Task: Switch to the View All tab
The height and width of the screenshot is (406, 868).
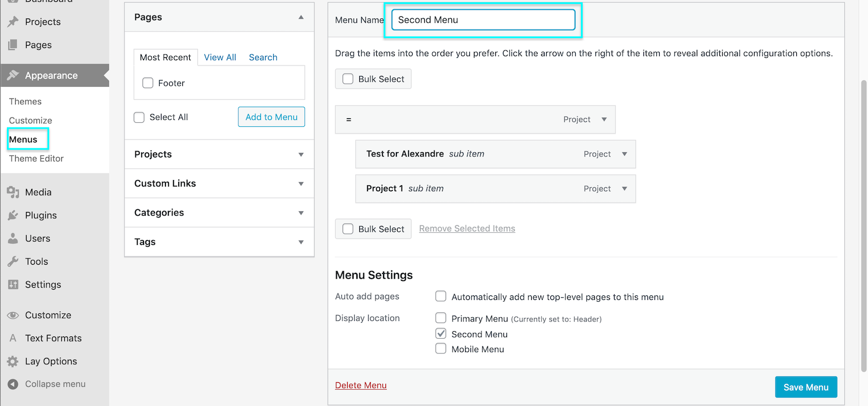Action: [220, 57]
